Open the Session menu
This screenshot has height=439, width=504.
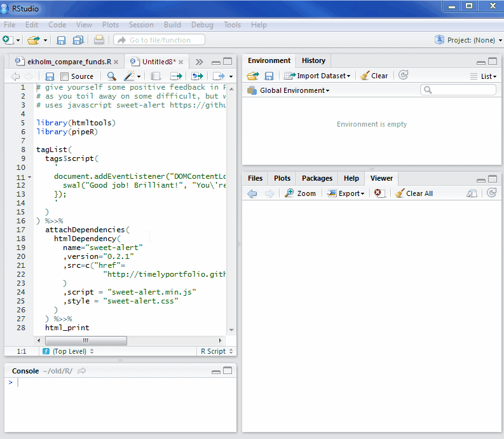coord(141,25)
